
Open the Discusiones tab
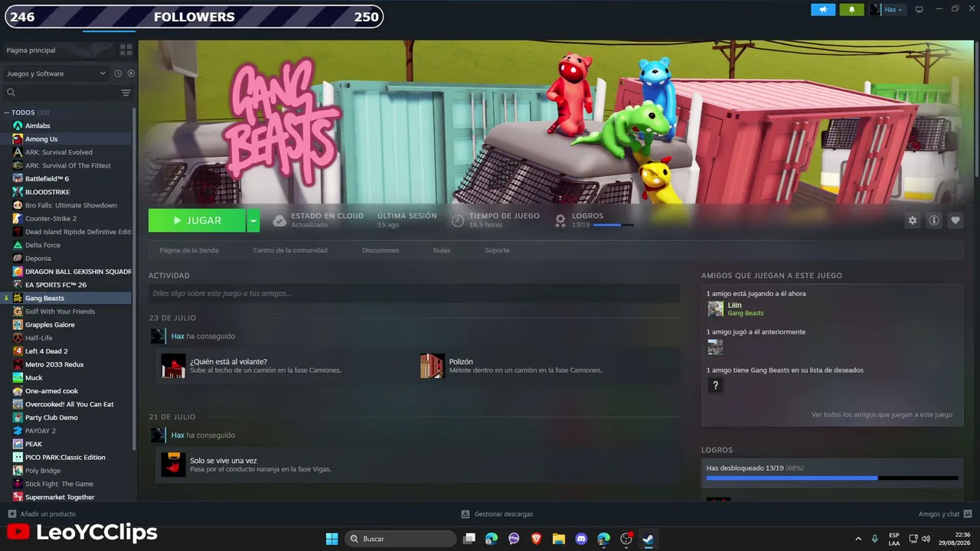[381, 250]
